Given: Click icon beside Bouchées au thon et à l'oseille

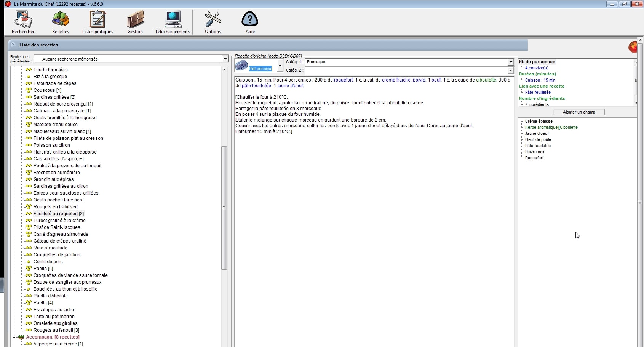Looking at the screenshot, I should [29, 289].
